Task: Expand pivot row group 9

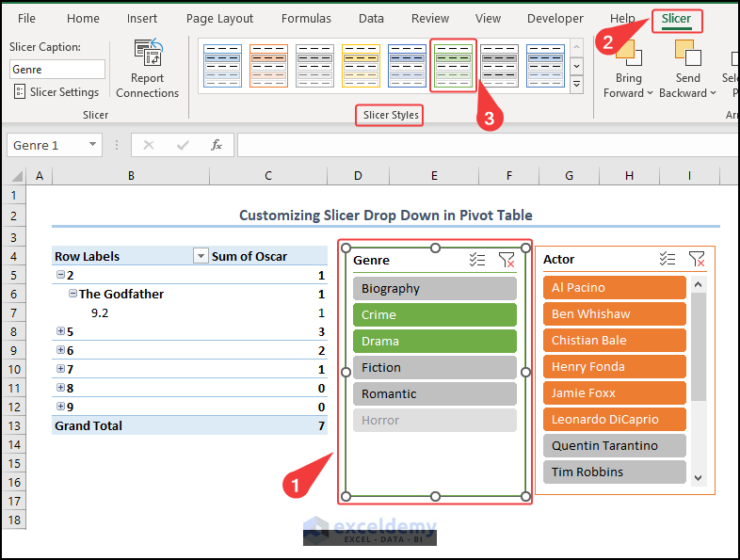Action: point(60,407)
